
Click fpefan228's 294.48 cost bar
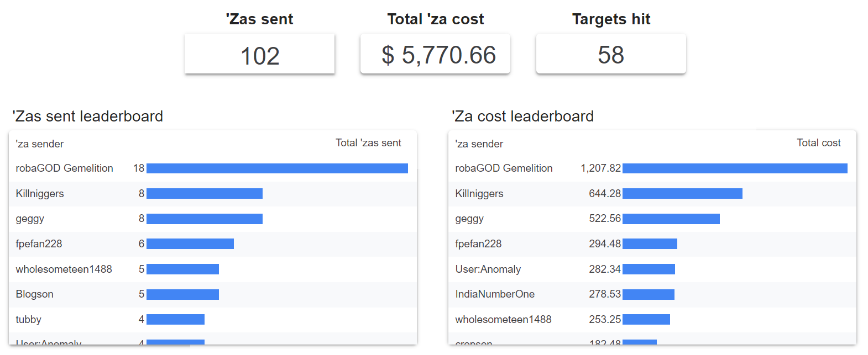[x=650, y=244]
